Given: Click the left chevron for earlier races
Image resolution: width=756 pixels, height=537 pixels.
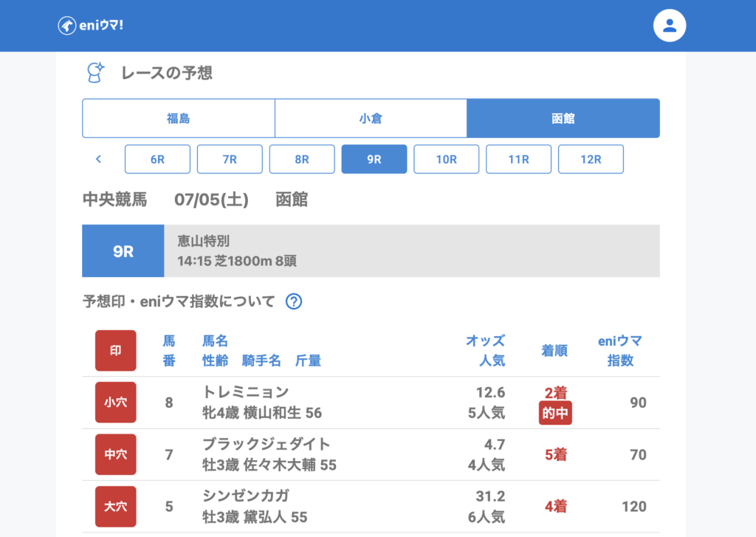Looking at the screenshot, I should 99,159.
